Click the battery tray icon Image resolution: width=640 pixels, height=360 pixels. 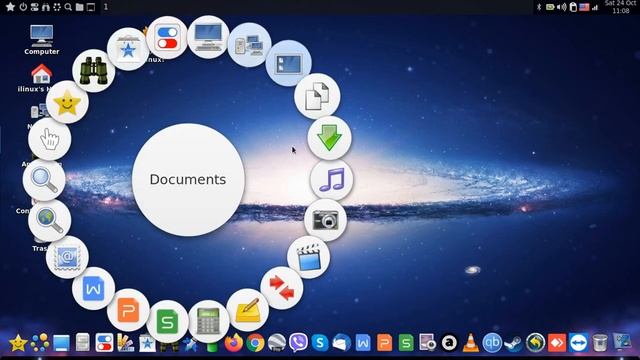click(x=550, y=7)
